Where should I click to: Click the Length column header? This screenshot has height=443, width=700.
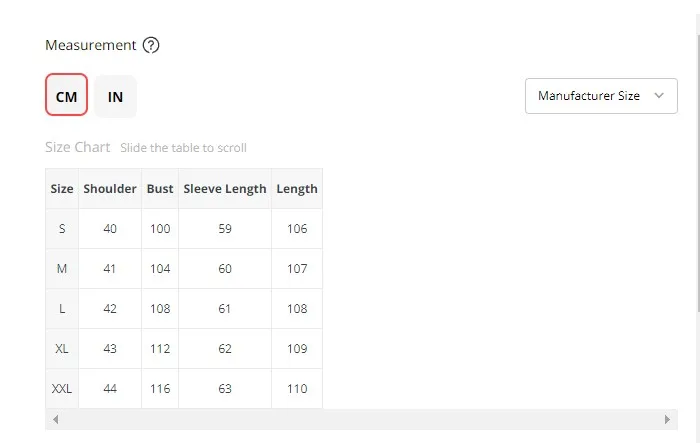point(297,189)
